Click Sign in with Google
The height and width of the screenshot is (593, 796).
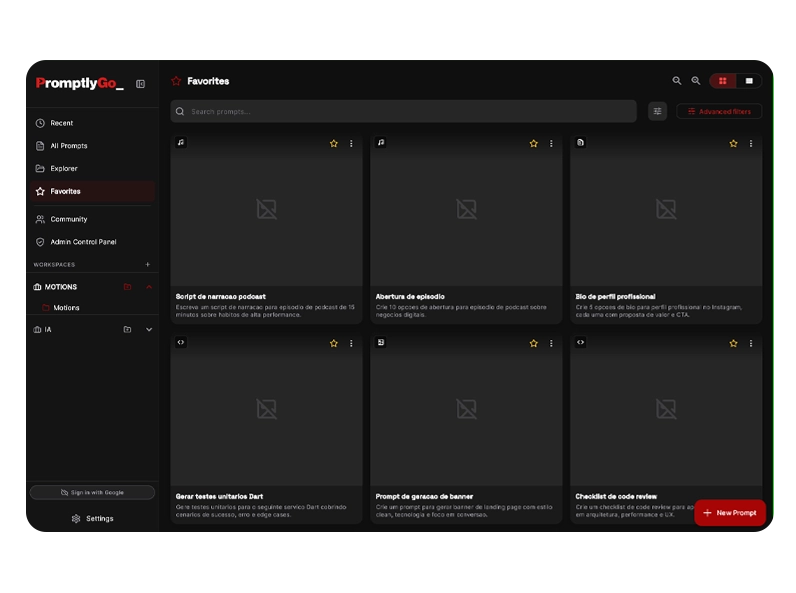point(92,492)
